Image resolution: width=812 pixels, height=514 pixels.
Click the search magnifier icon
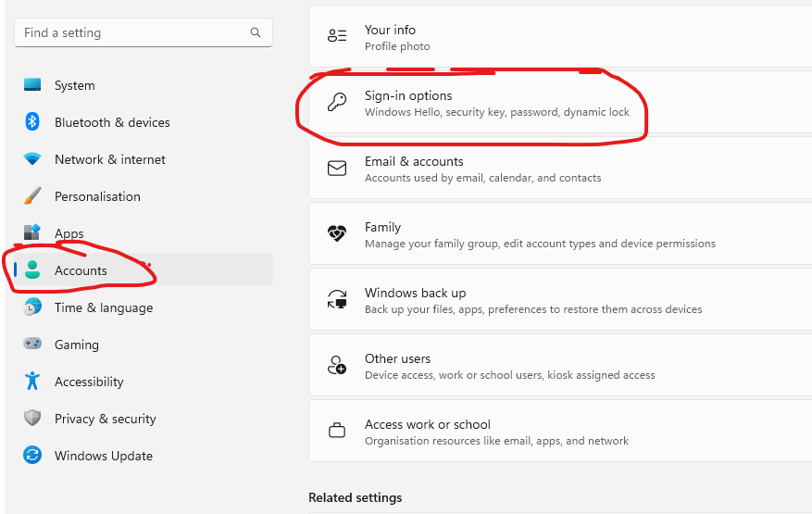256,32
